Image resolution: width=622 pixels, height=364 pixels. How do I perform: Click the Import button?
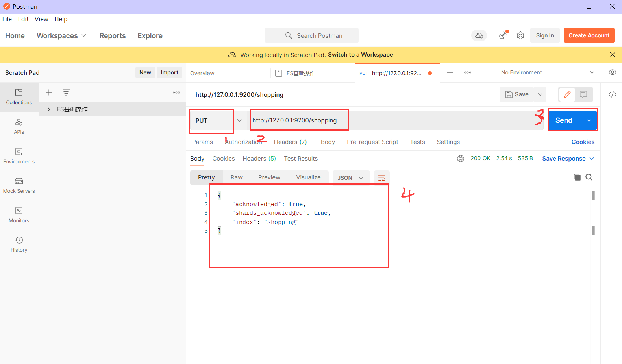click(170, 72)
